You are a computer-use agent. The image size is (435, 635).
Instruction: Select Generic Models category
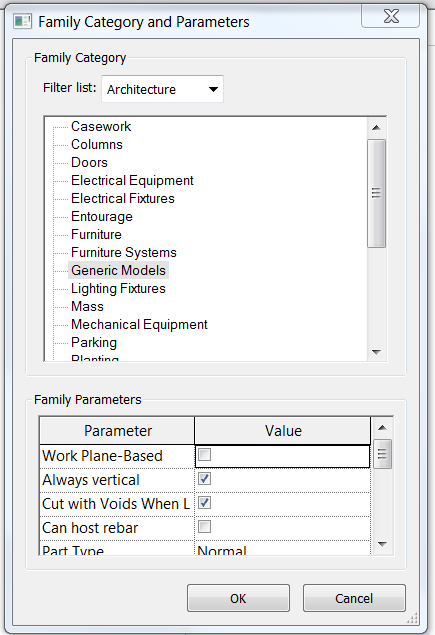point(118,271)
